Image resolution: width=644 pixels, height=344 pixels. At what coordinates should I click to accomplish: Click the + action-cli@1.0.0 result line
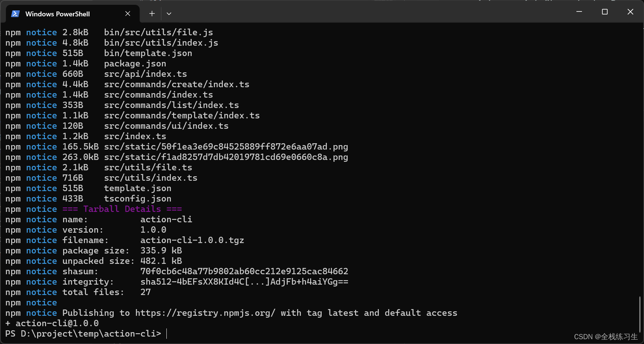(52, 324)
